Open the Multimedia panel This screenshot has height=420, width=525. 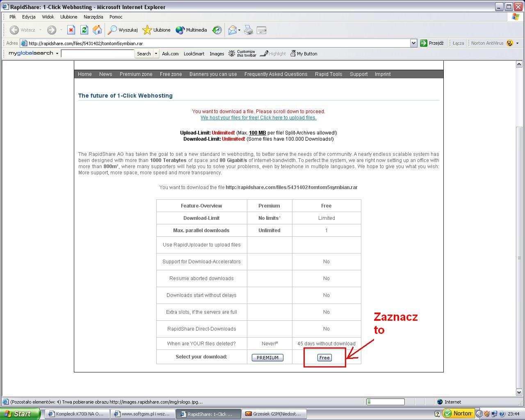point(191,30)
